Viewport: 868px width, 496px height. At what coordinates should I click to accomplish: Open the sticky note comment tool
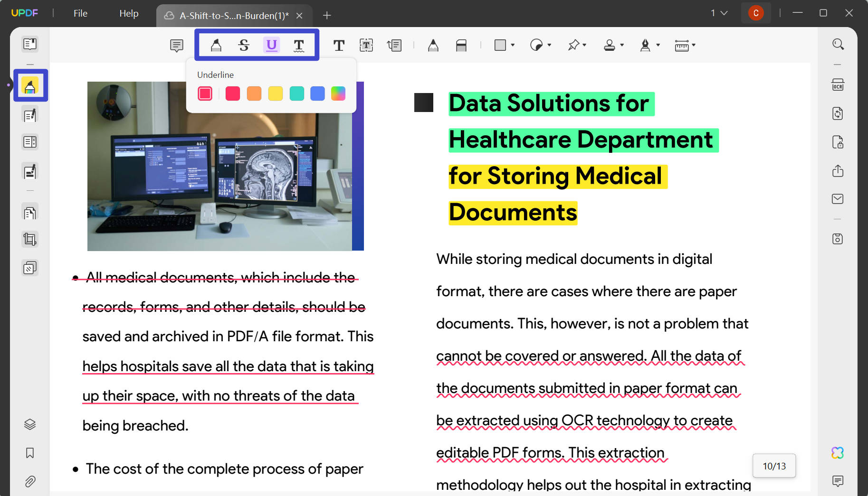point(176,45)
